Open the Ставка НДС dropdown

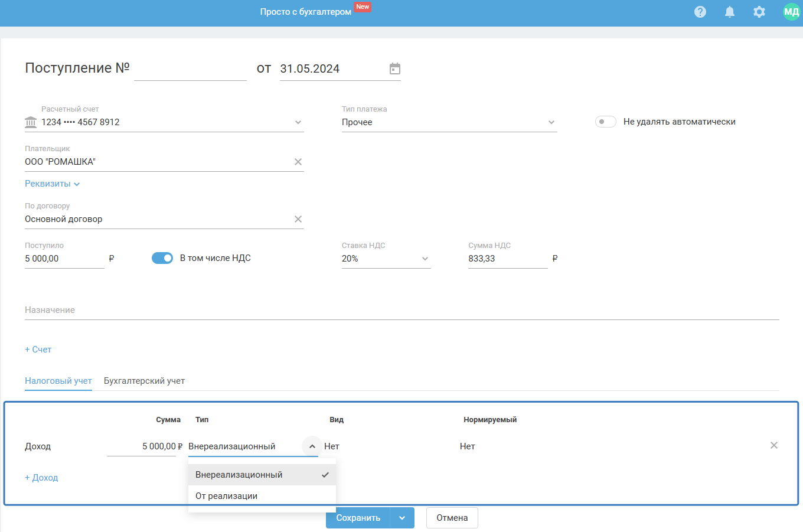click(x=425, y=259)
